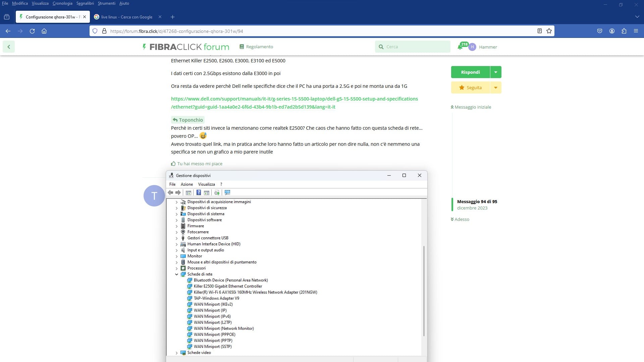Screen dimensions: 644x362
Task: Click the forum back chevron button
Action: 9,47
